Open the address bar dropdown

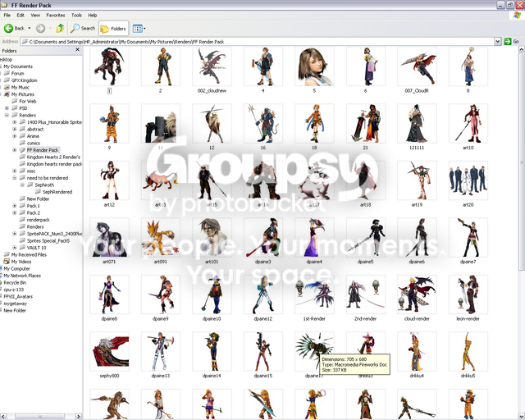tap(498, 42)
